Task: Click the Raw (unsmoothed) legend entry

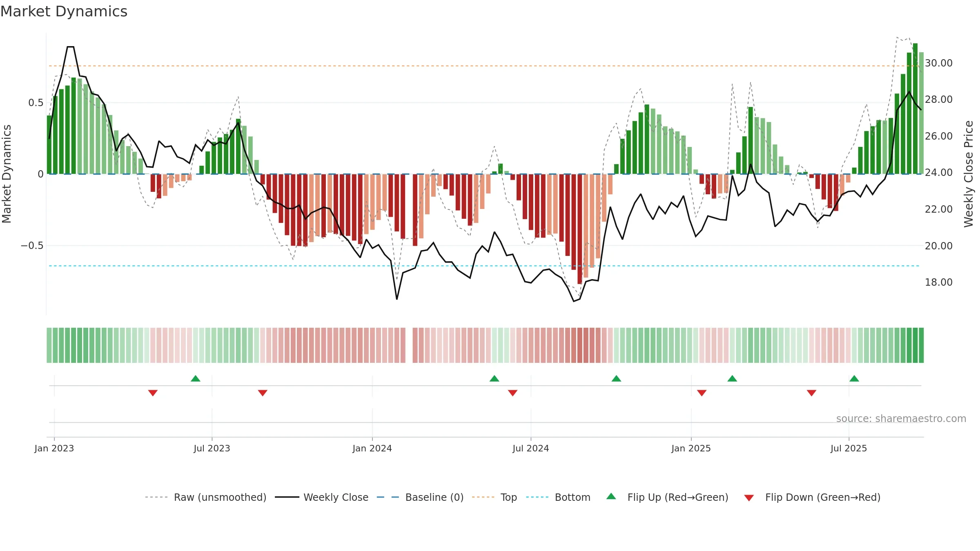Action: (205, 497)
